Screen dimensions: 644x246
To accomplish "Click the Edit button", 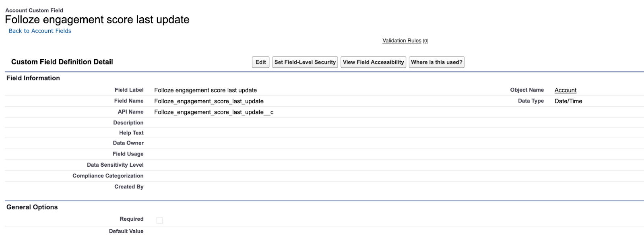I will click(x=260, y=62).
